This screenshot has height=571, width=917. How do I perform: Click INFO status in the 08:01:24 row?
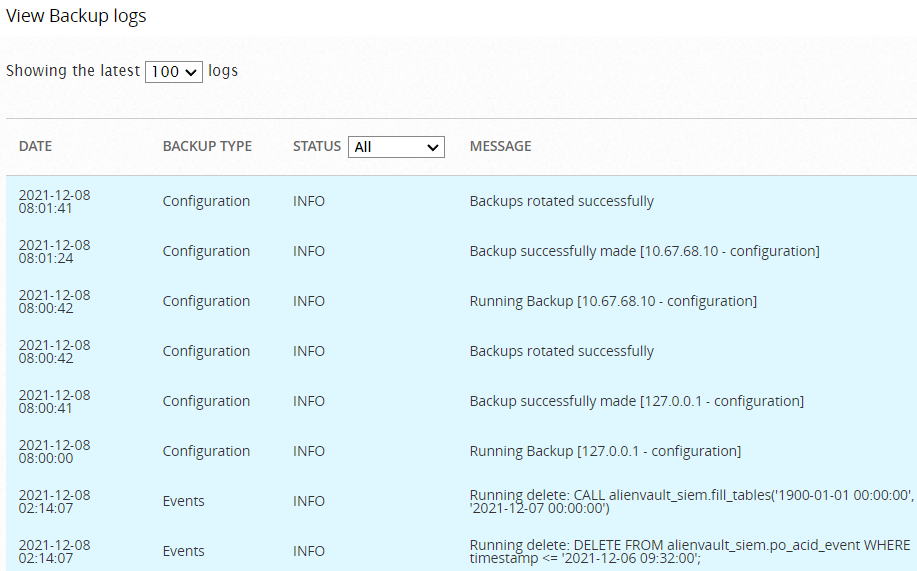(x=309, y=251)
